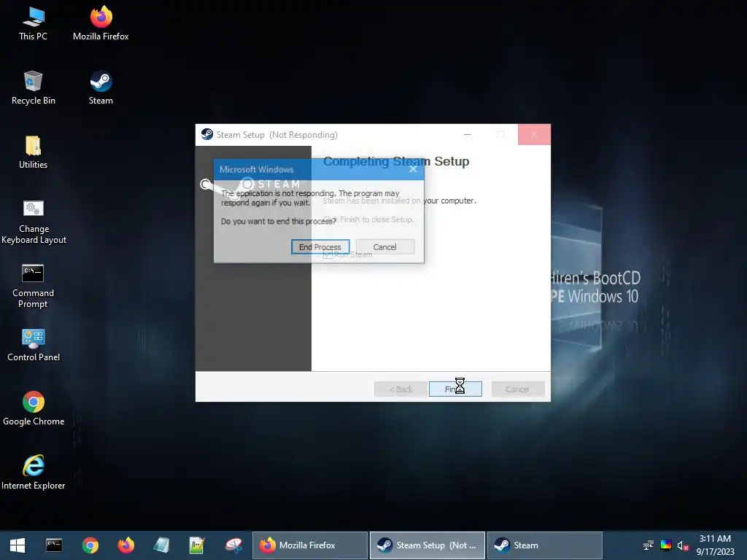
Task: Open Mozilla Firefox desktop shortcut
Action: [101, 24]
